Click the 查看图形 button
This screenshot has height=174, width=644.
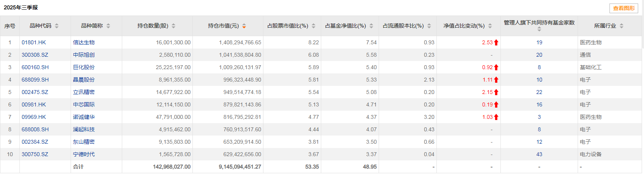(624, 8)
